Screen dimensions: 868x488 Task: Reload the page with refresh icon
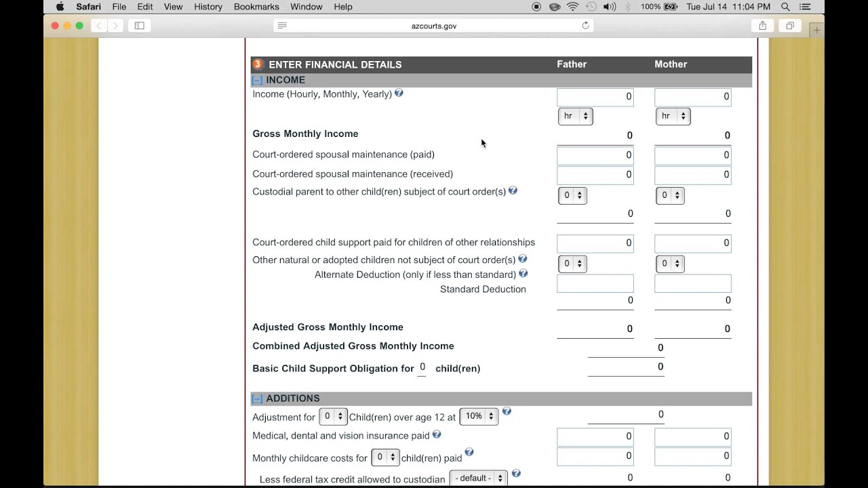[x=585, y=26]
